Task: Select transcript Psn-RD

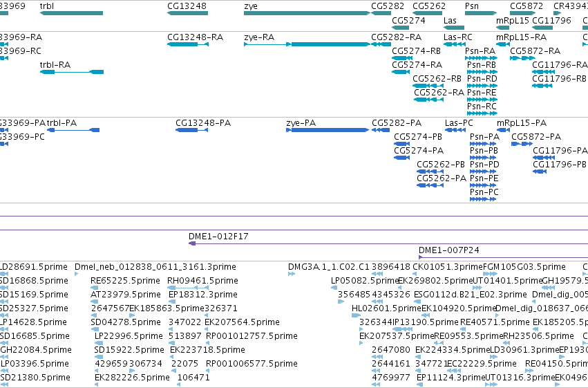Action: pyautogui.click(x=482, y=86)
